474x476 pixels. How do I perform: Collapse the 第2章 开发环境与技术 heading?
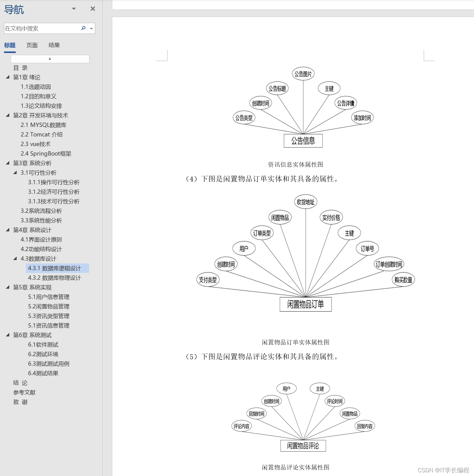8,115
